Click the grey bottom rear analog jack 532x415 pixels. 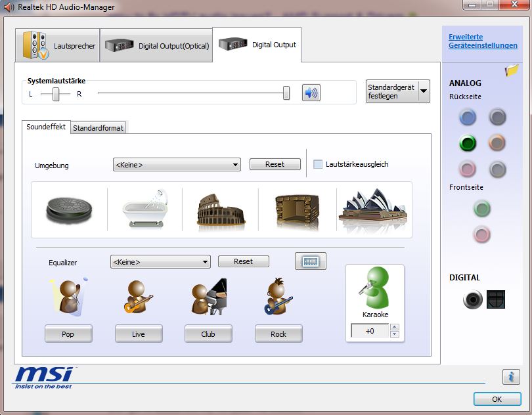tap(497, 169)
